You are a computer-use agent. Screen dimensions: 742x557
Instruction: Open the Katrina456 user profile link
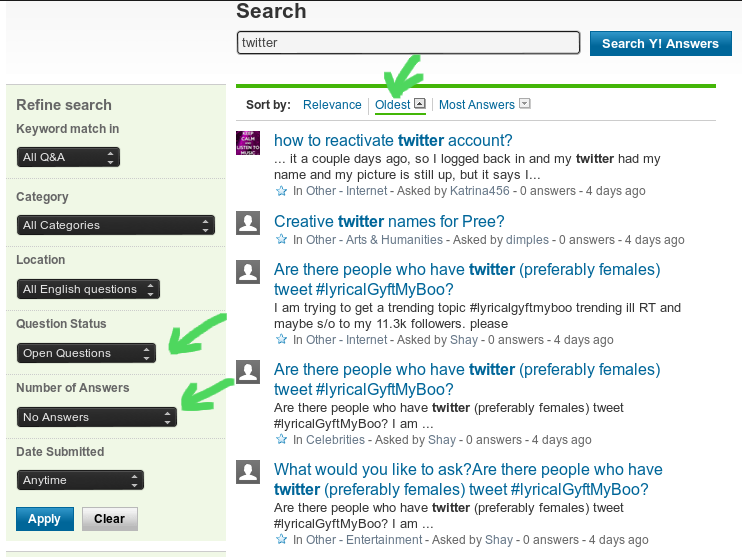click(479, 191)
